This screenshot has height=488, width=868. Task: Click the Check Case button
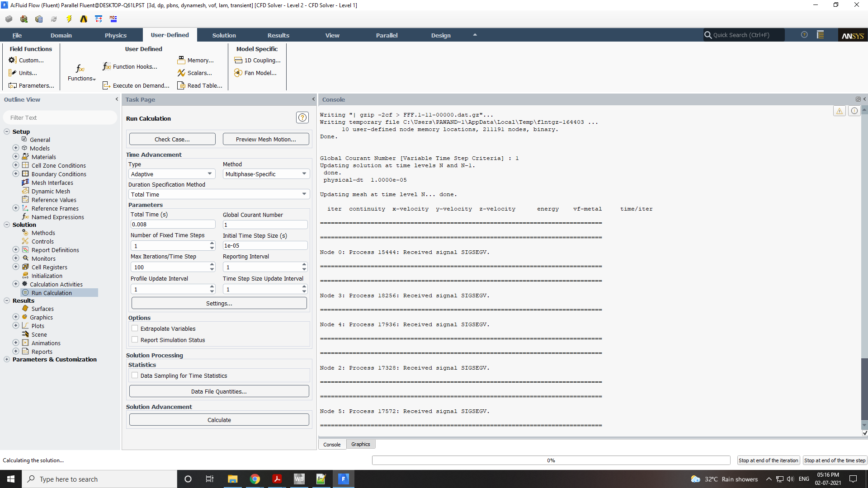pyautogui.click(x=172, y=139)
